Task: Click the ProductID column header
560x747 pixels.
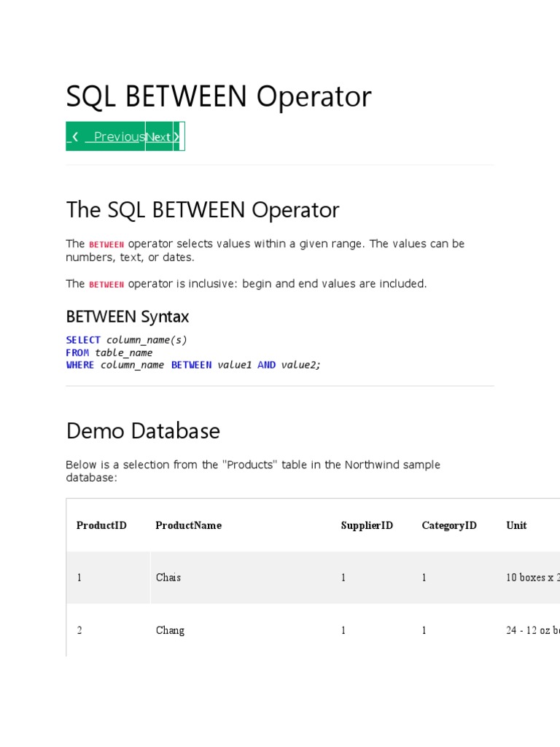Action: [x=101, y=525]
